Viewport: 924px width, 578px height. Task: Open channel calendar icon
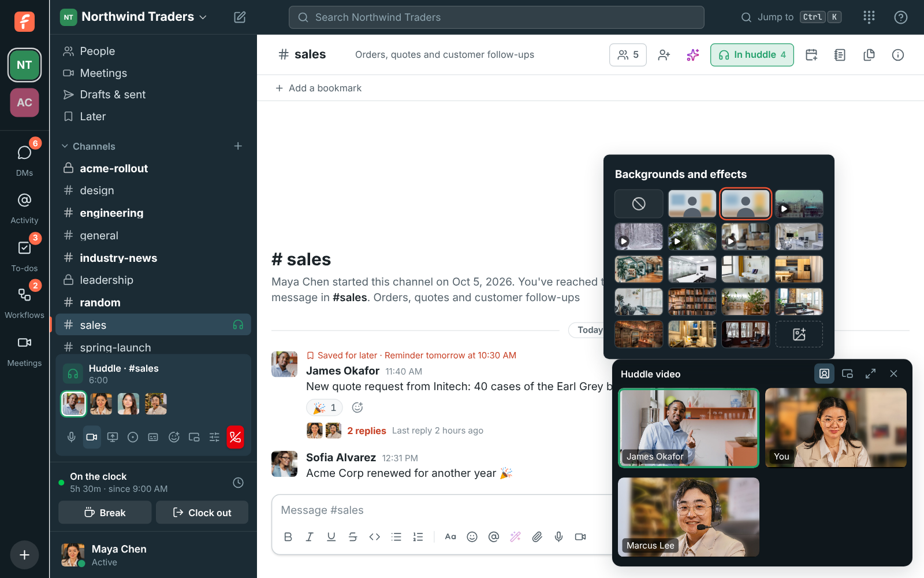(811, 55)
